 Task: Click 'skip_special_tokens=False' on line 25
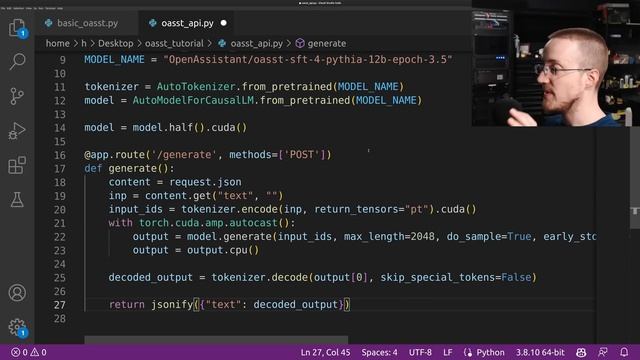[x=456, y=278]
